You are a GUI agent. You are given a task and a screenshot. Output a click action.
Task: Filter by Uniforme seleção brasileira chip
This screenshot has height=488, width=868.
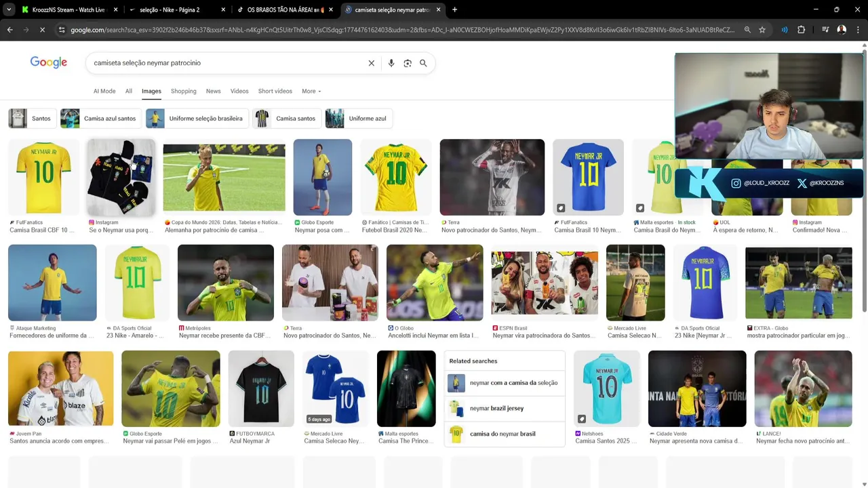[x=197, y=119]
